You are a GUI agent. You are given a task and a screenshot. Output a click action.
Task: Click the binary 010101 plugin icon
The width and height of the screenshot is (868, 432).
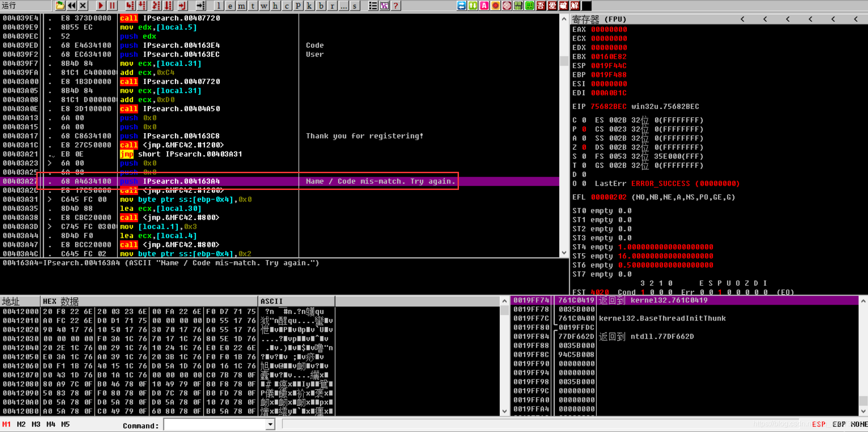(518, 5)
